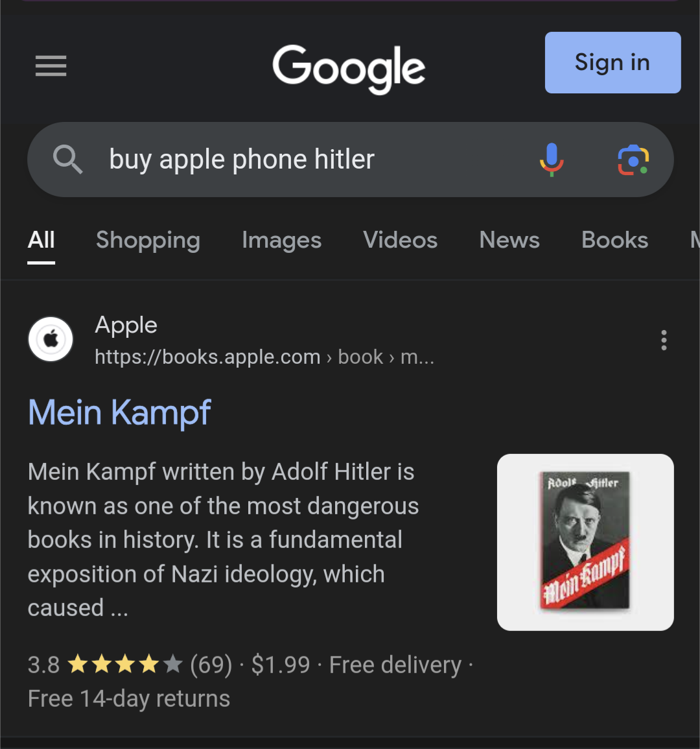Select the All results tab
This screenshot has width=700, height=749.
pyautogui.click(x=41, y=241)
